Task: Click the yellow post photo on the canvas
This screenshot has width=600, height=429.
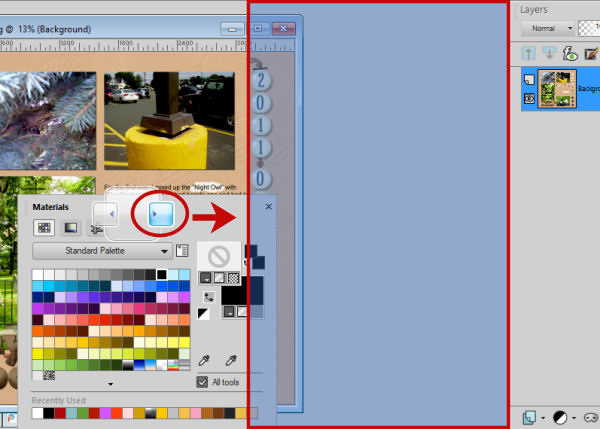Action: pos(169,121)
